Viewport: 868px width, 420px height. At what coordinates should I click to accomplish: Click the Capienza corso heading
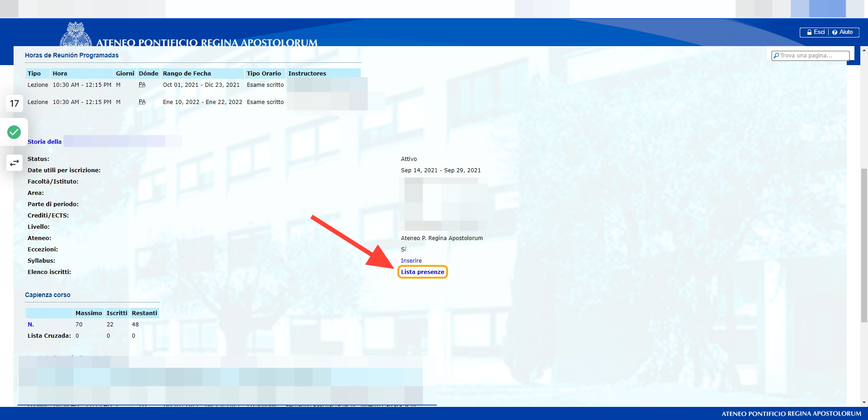[x=47, y=295]
